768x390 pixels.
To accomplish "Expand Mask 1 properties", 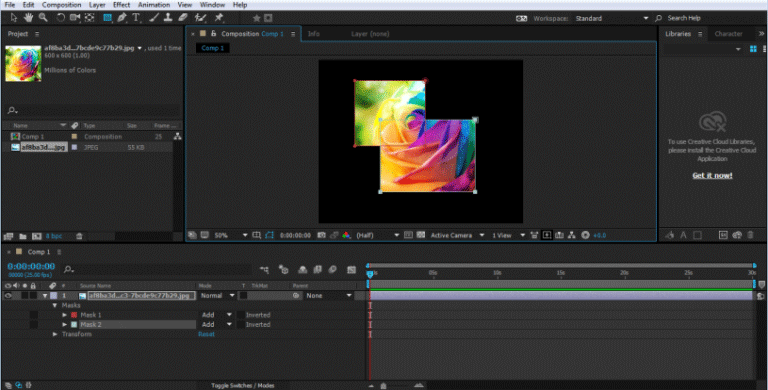I will coord(64,315).
